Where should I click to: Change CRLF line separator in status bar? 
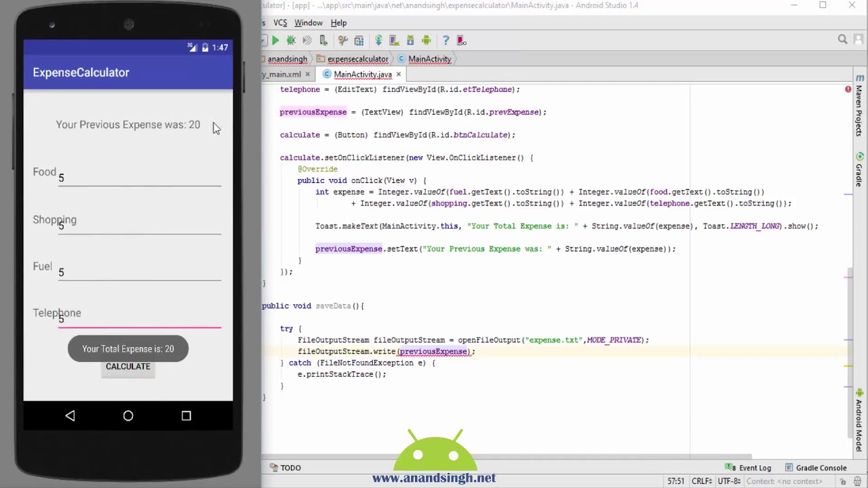pos(701,481)
